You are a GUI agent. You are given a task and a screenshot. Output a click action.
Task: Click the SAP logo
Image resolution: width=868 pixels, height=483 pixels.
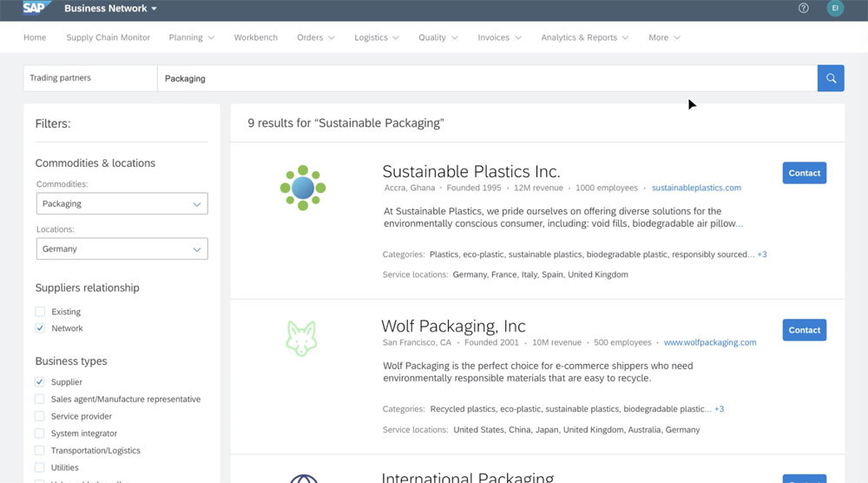pos(36,8)
